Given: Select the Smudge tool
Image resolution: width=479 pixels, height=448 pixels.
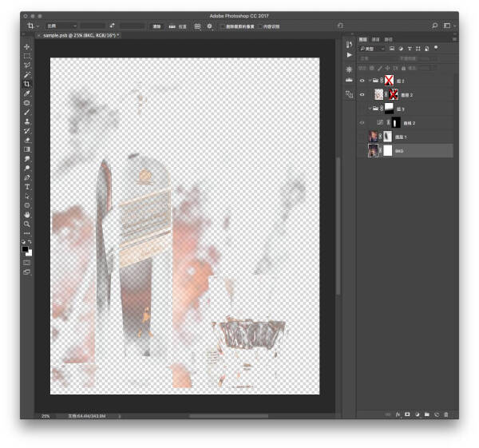Looking at the screenshot, I should pyautogui.click(x=27, y=159).
